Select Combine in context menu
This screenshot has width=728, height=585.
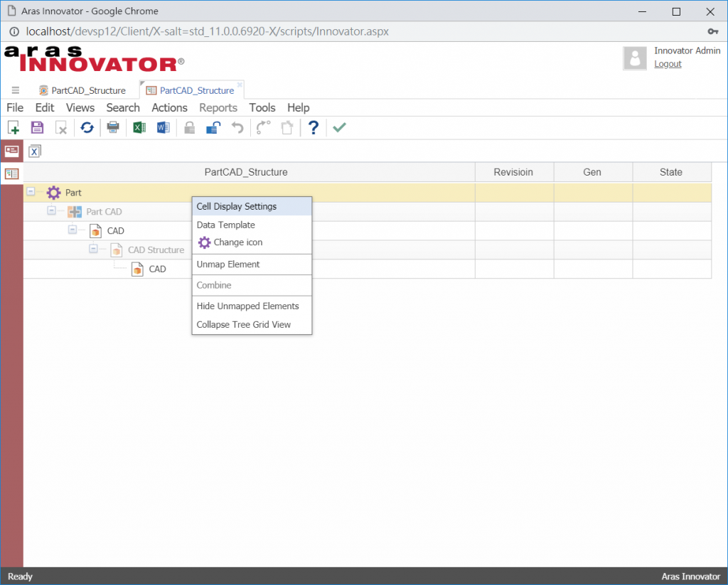[x=252, y=285]
